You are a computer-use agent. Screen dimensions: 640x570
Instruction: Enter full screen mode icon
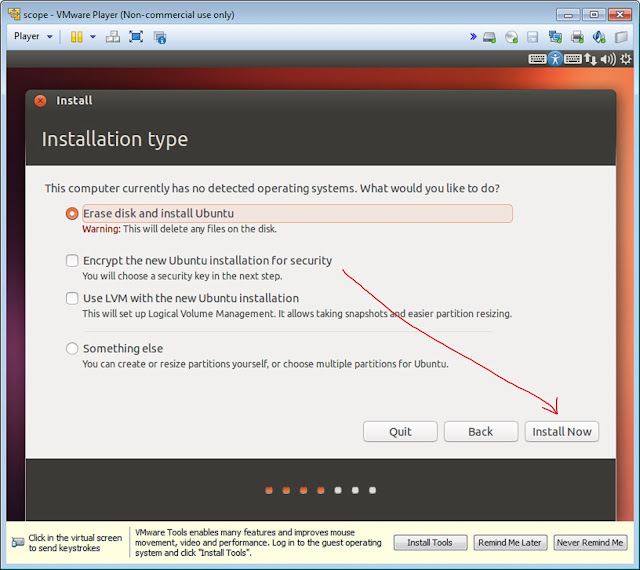[x=136, y=37]
